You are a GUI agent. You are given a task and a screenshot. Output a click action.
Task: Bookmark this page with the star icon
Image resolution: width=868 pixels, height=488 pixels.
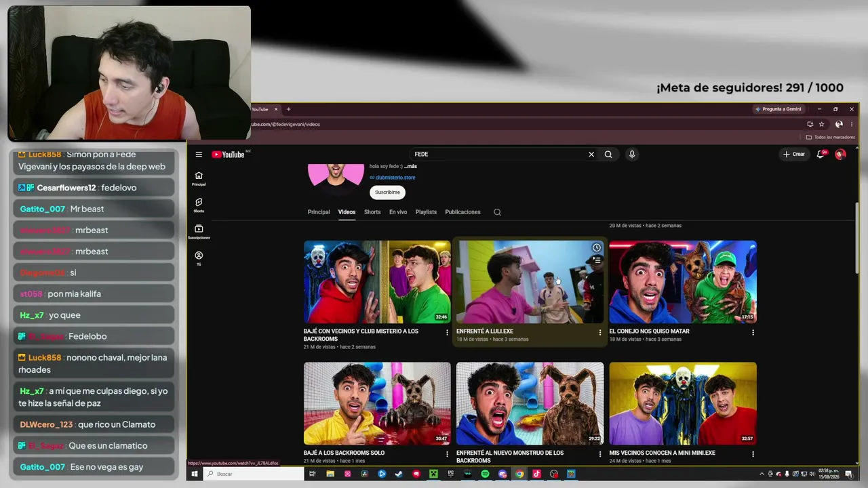point(821,124)
